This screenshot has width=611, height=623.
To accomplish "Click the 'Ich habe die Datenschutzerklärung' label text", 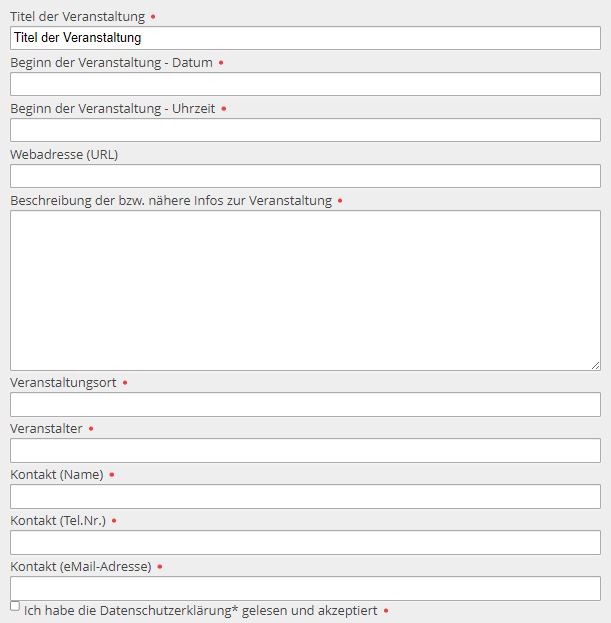I will [x=200, y=610].
